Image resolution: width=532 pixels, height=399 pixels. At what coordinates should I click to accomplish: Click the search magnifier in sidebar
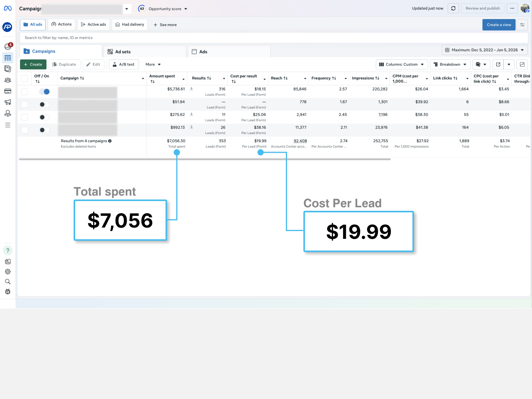click(x=8, y=282)
